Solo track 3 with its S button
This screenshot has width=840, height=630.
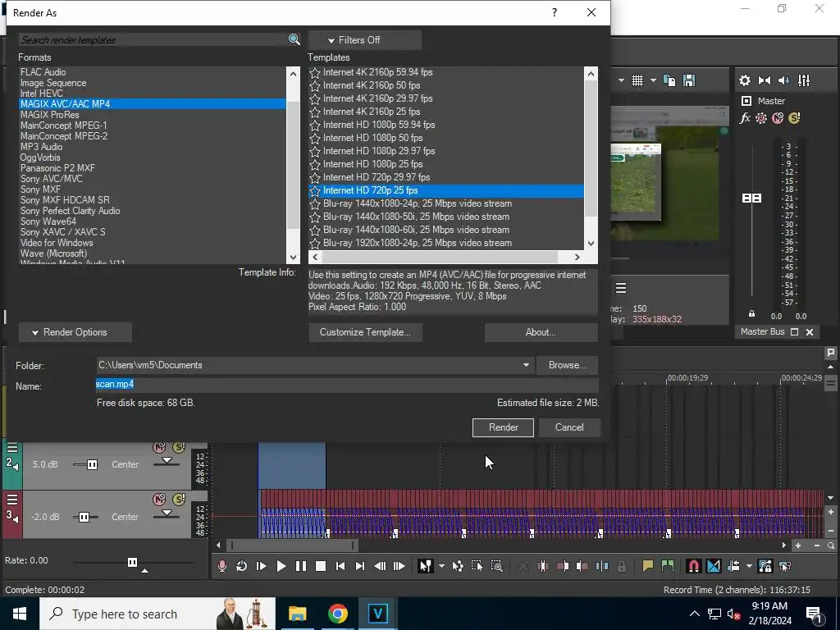tap(179, 500)
